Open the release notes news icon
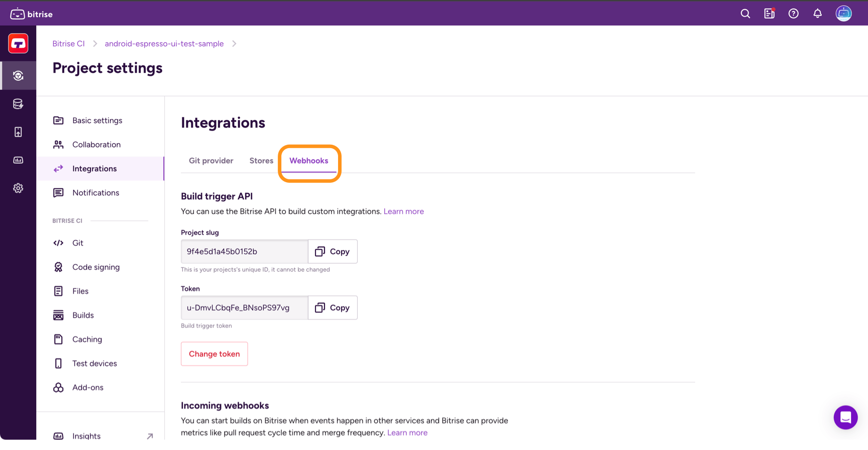 pos(770,14)
